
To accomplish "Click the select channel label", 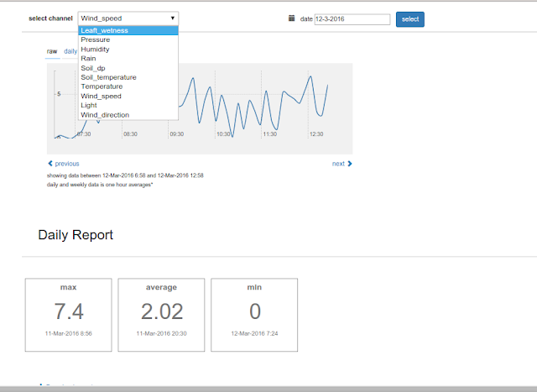I will click(50, 18).
